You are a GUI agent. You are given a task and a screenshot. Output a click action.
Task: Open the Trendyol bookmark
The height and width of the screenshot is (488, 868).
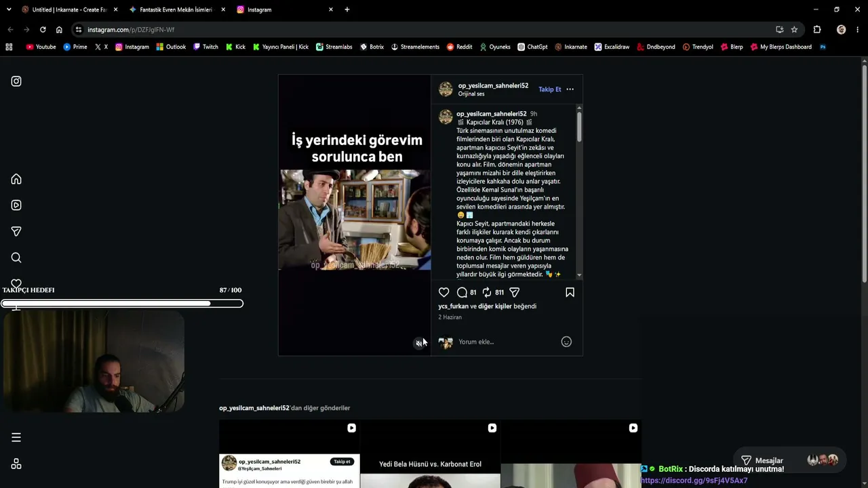point(698,47)
